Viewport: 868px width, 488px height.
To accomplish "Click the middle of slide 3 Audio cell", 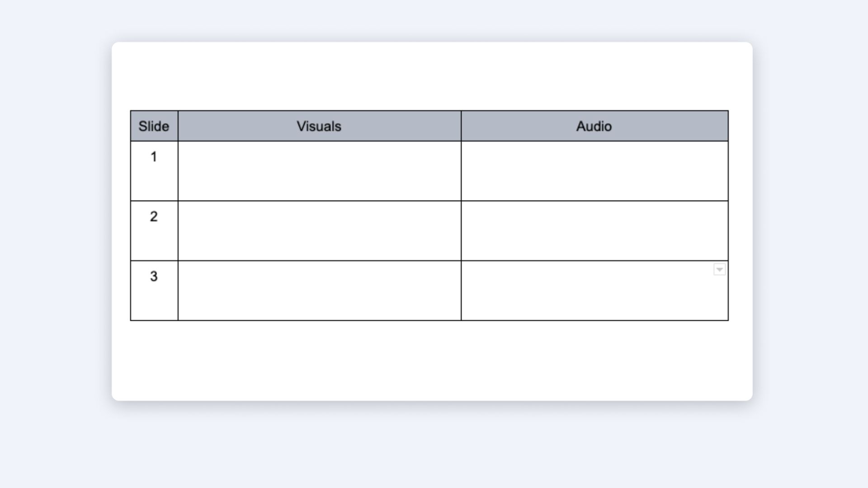I will click(x=594, y=291).
